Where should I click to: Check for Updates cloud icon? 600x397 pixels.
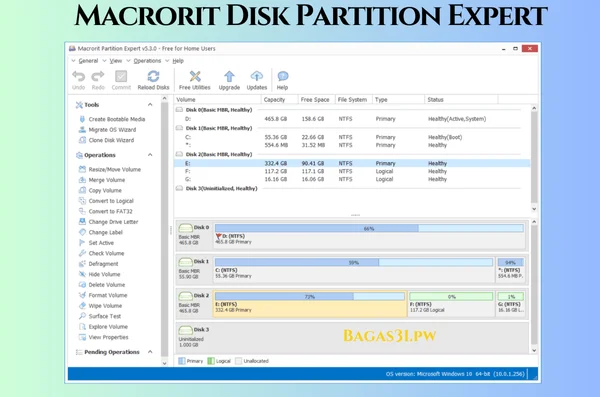pyautogui.click(x=257, y=76)
